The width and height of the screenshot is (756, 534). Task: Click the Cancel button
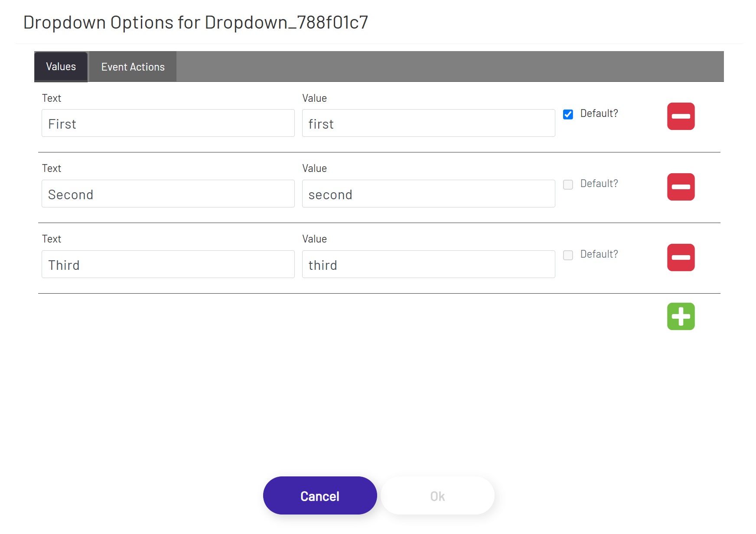click(319, 495)
